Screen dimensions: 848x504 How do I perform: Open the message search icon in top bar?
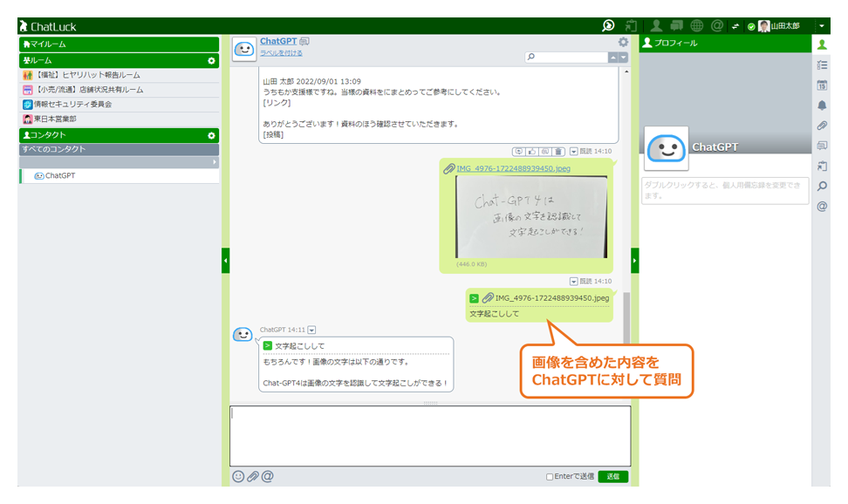(608, 25)
